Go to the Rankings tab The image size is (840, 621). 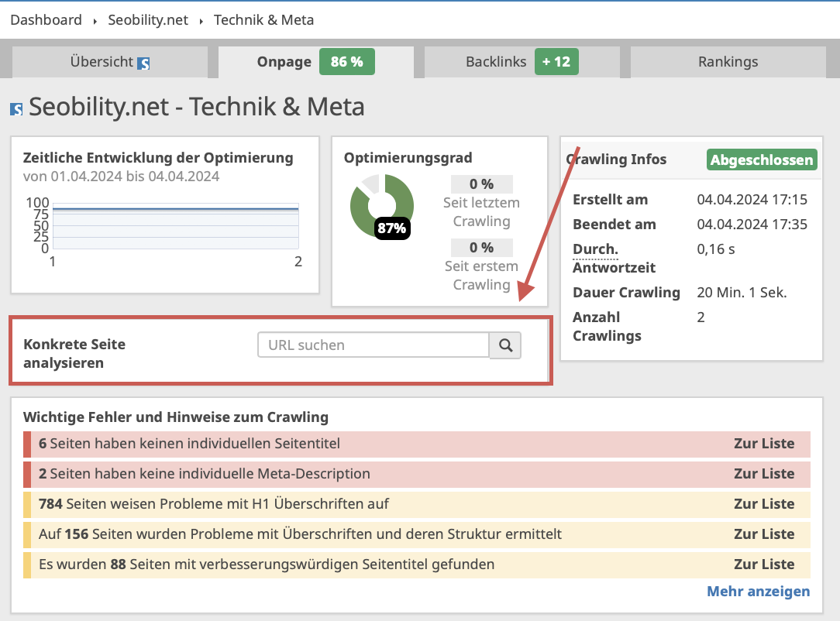click(728, 62)
